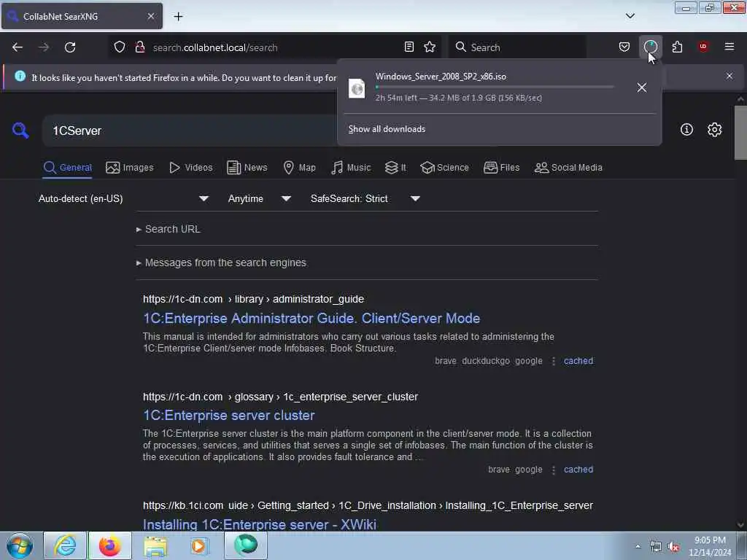Switch to News category

[247, 168]
